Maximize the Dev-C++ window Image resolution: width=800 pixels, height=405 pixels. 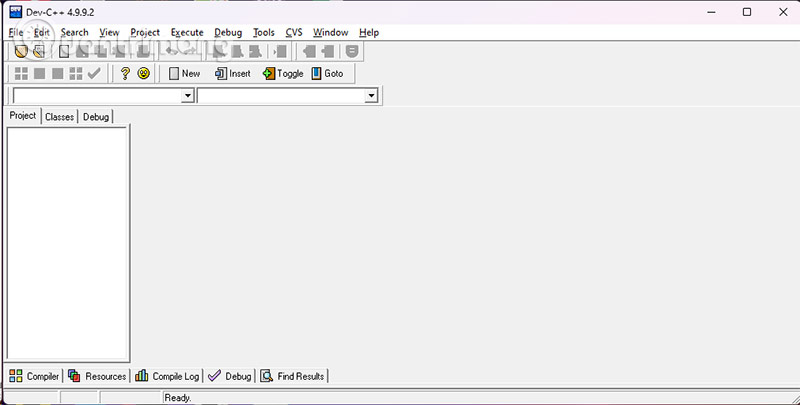[747, 12]
